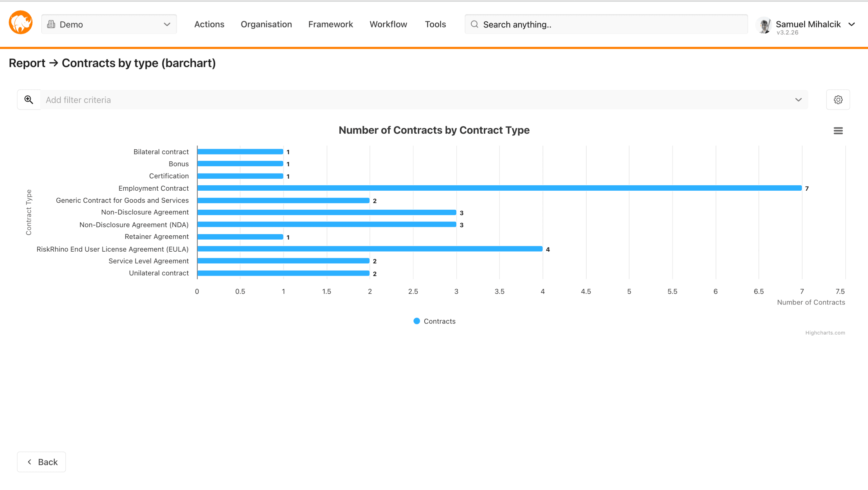The image size is (868, 490).
Task: Open the Workflow menu
Action: [x=388, y=24]
